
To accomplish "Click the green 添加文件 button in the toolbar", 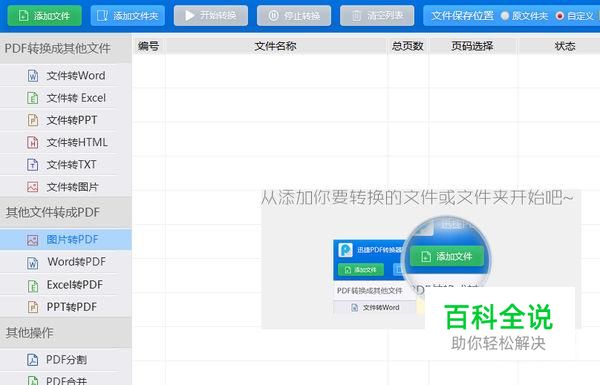I will coord(44,16).
